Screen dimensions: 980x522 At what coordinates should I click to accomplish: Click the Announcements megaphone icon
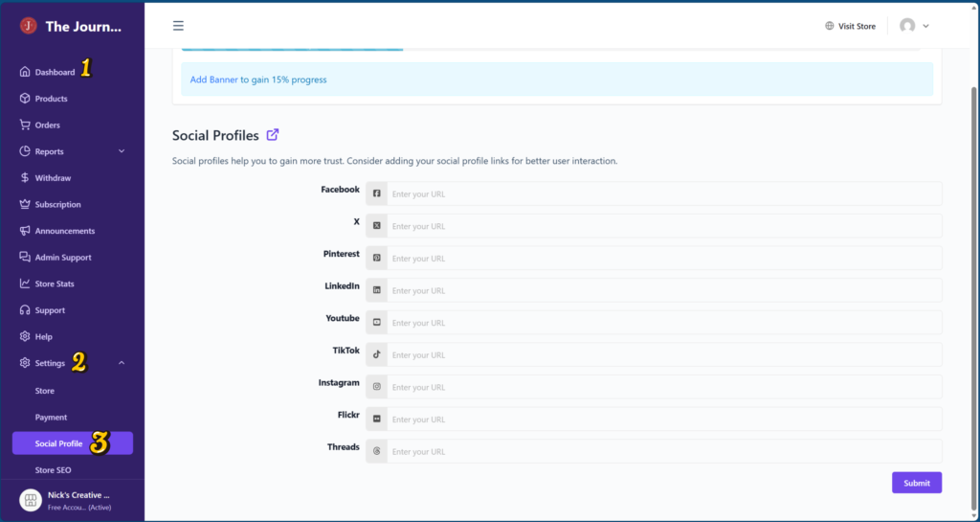tap(25, 231)
